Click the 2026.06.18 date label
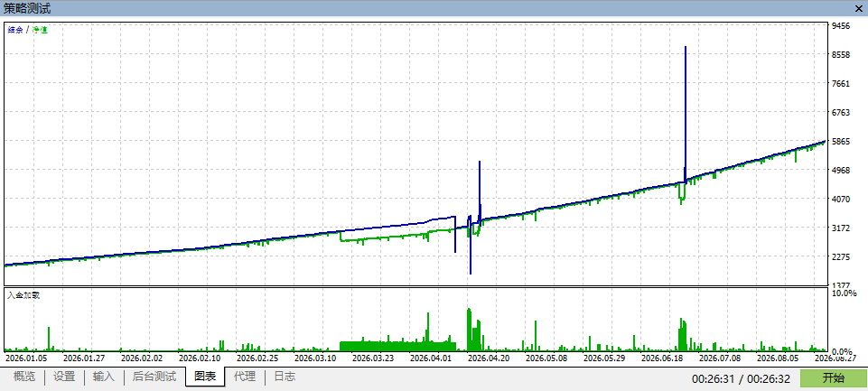 (662, 358)
